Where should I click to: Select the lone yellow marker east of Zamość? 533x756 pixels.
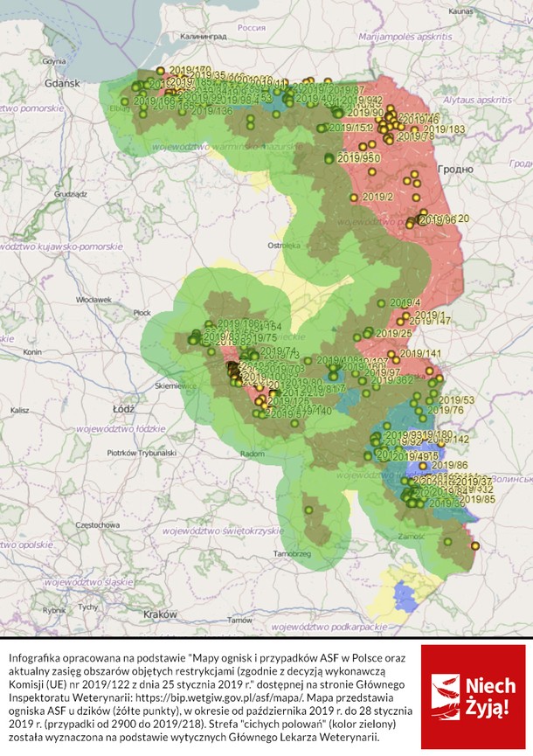tap(475, 545)
